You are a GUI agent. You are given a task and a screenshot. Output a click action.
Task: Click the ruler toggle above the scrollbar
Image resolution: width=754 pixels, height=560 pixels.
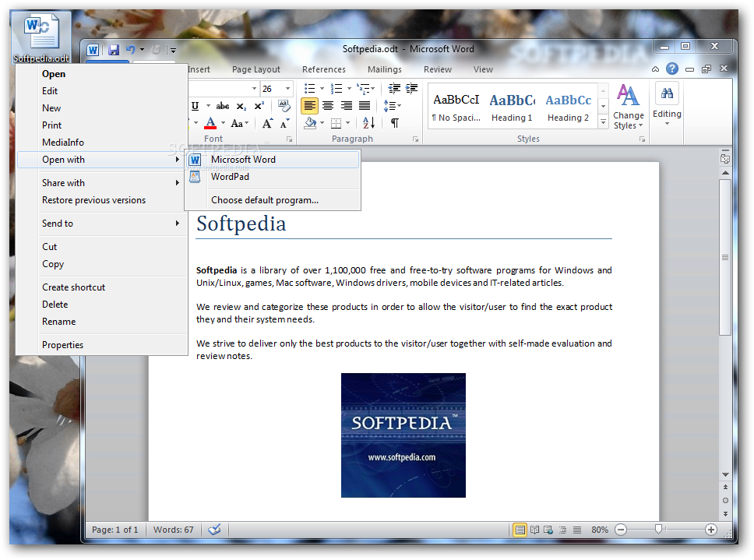coord(725,159)
